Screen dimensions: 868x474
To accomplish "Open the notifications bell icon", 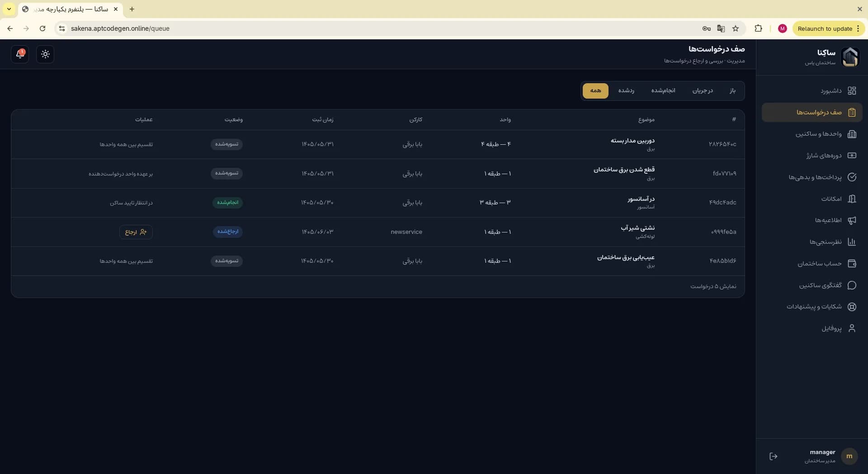I will (x=20, y=54).
